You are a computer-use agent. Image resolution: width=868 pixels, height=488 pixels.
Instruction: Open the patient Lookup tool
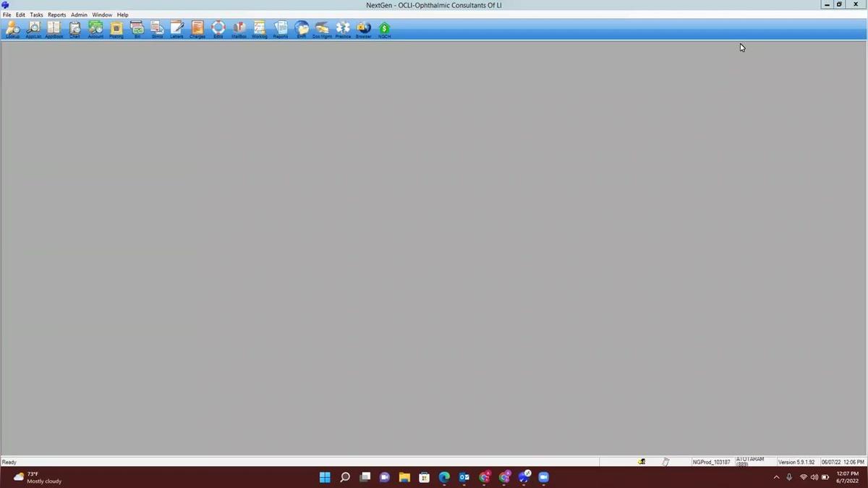pyautogui.click(x=12, y=29)
